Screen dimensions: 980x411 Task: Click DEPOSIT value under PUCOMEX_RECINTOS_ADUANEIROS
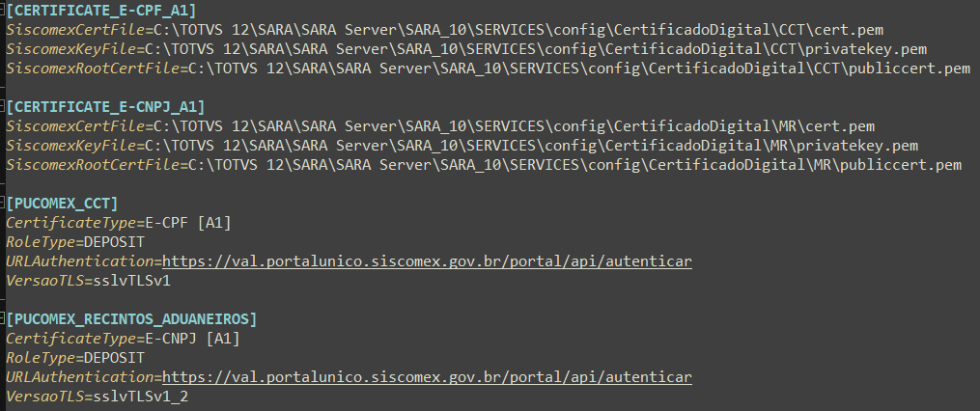tap(115, 358)
